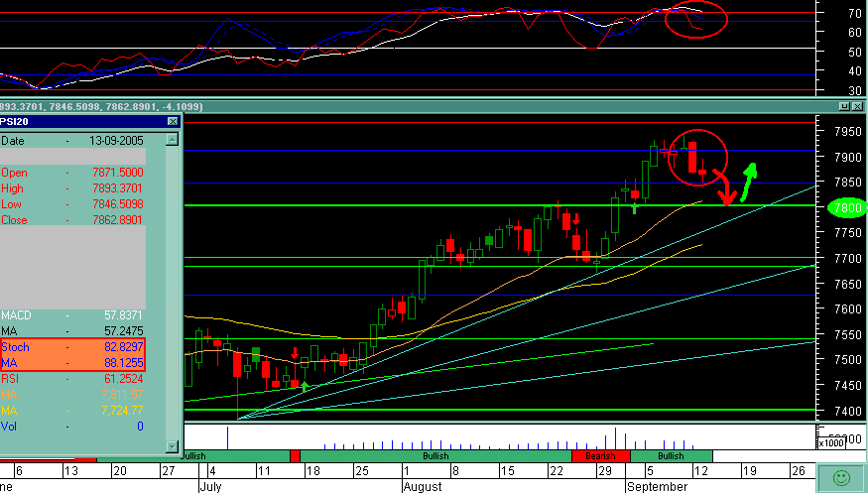The height and width of the screenshot is (493, 868).
Task: Select the Open value 7871.5000
Action: 118,172
